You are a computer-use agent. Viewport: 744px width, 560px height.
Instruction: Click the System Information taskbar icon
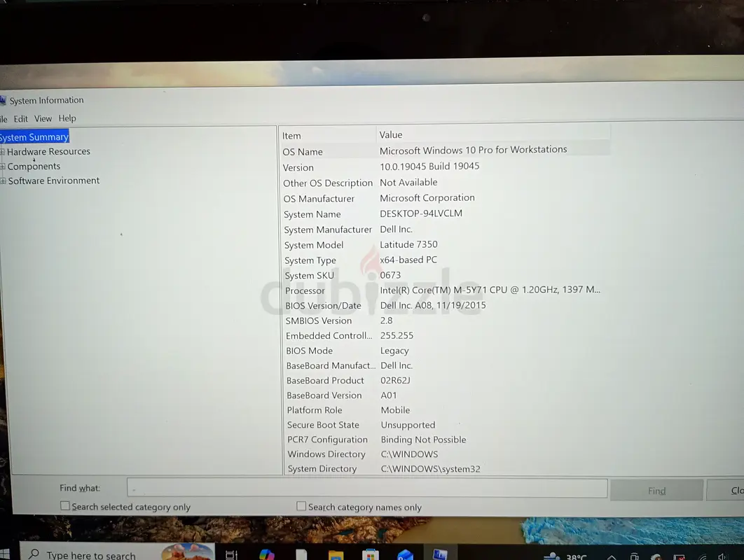point(440,554)
